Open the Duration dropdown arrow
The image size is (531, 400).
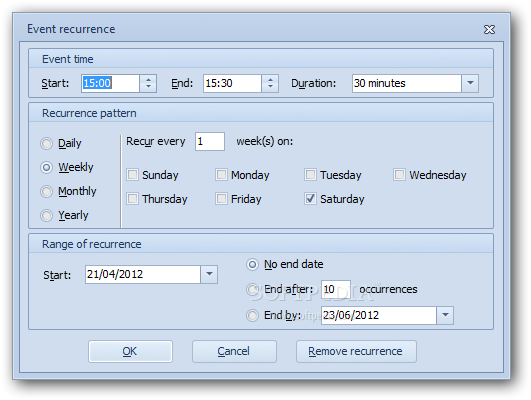click(x=470, y=83)
